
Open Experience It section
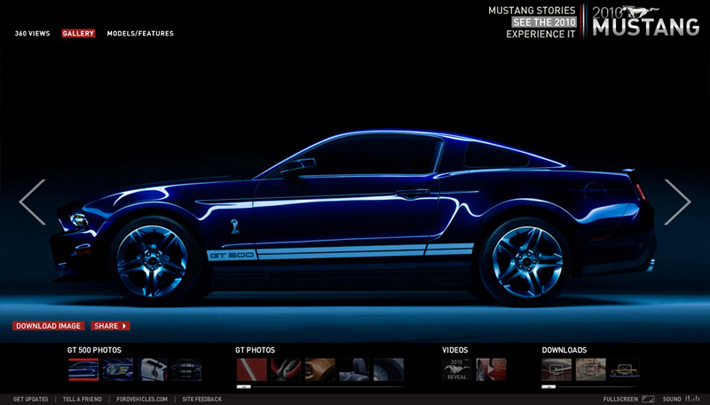[x=541, y=34]
